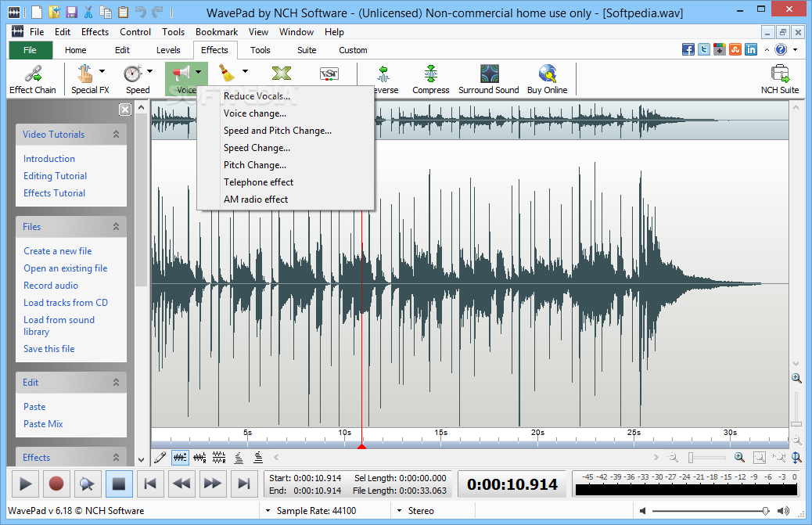Collapse the Files panel
This screenshot has height=525, width=812.
point(116,226)
